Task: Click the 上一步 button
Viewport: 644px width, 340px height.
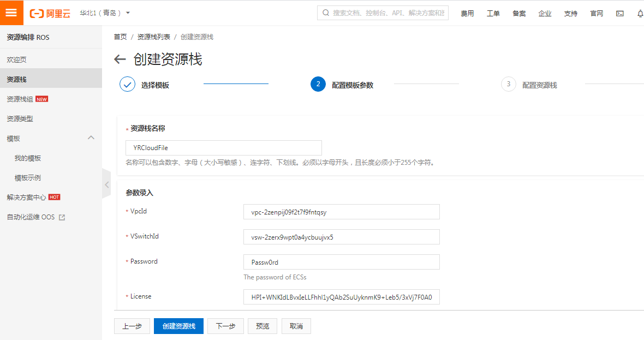Action: [x=132, y=326]
